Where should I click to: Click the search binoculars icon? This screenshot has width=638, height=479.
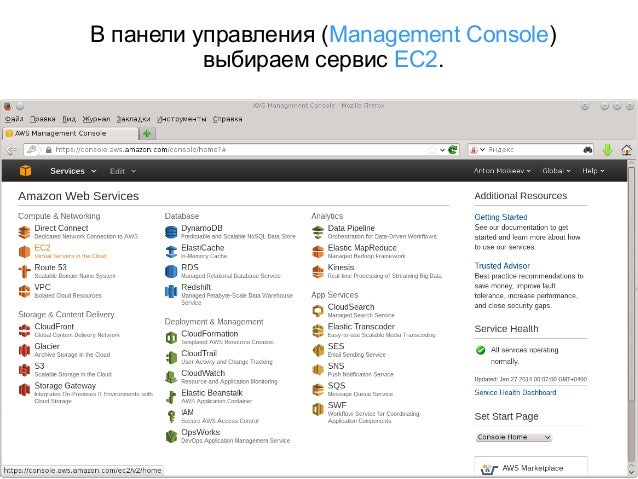[588, 150]
